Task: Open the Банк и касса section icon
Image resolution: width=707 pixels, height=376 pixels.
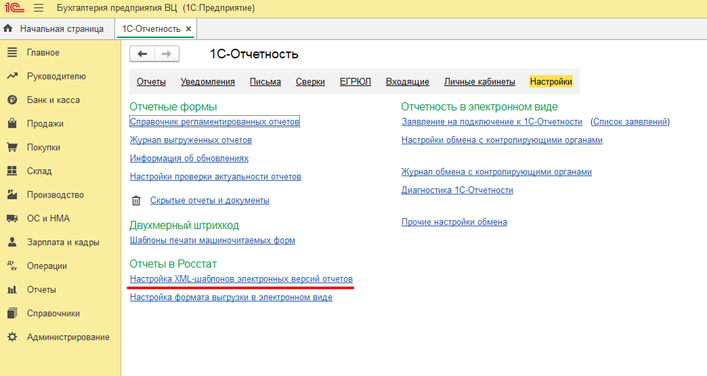Action: tap(12, 100)
